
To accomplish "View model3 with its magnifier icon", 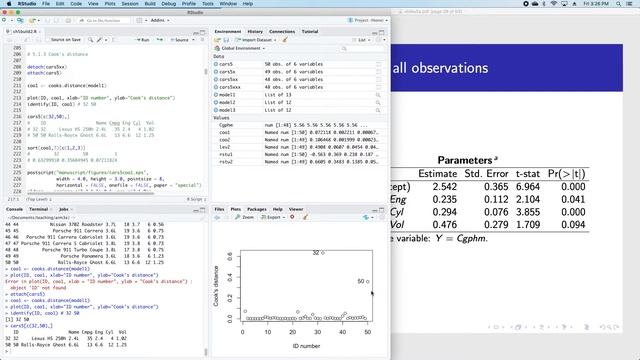I will (378, 110).
